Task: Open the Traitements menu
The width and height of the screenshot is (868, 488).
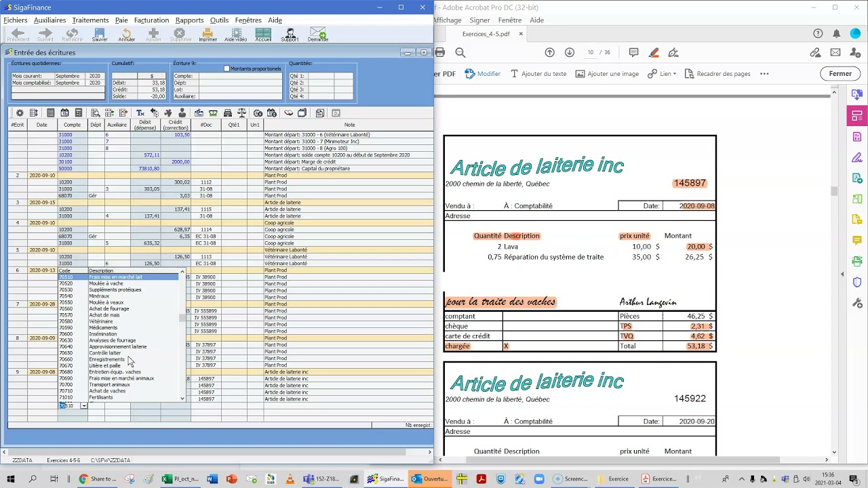Action: (x=90, y=20)
